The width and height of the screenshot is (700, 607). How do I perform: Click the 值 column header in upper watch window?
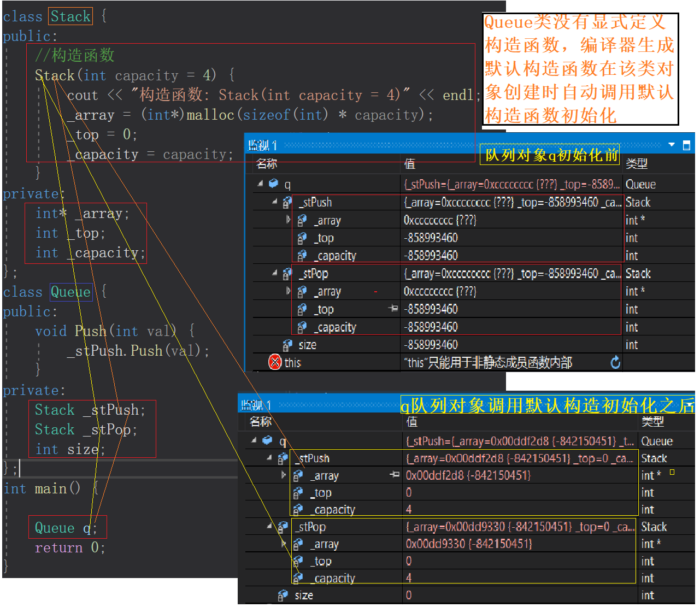[410, 163]
